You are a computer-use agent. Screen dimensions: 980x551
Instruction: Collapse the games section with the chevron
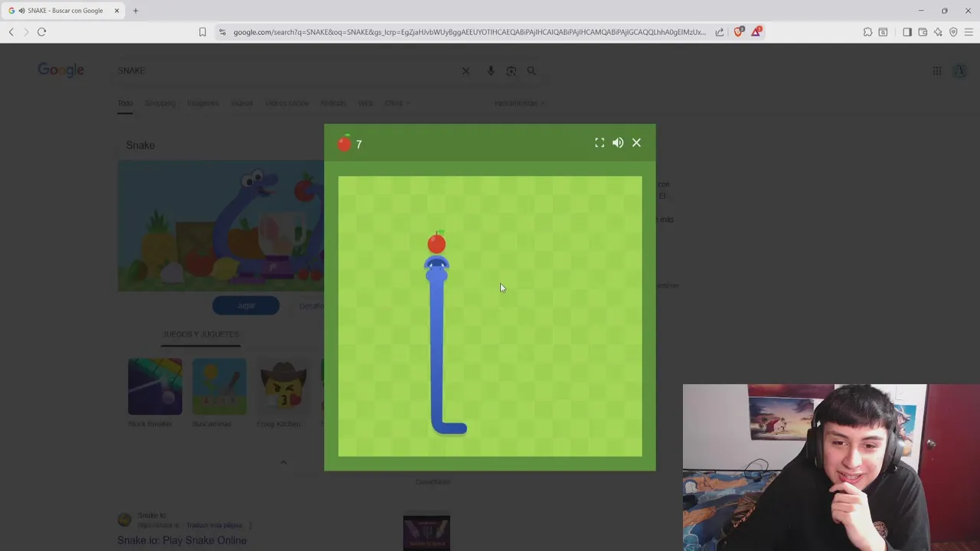pos(283,462)
